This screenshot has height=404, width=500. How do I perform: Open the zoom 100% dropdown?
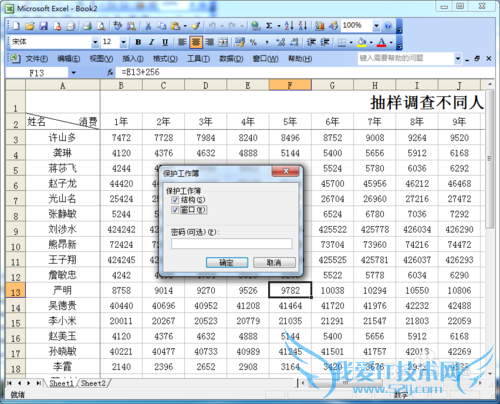[376, 26]
